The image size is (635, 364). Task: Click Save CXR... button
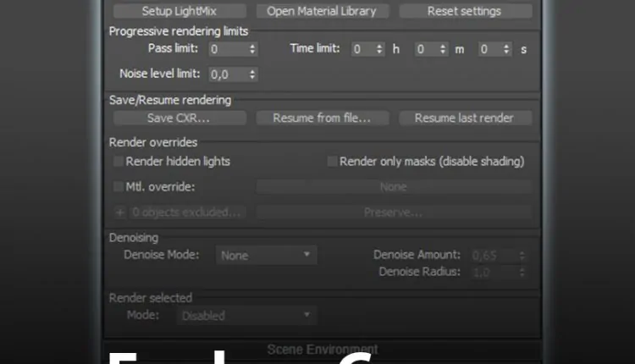tap(179, 119)
